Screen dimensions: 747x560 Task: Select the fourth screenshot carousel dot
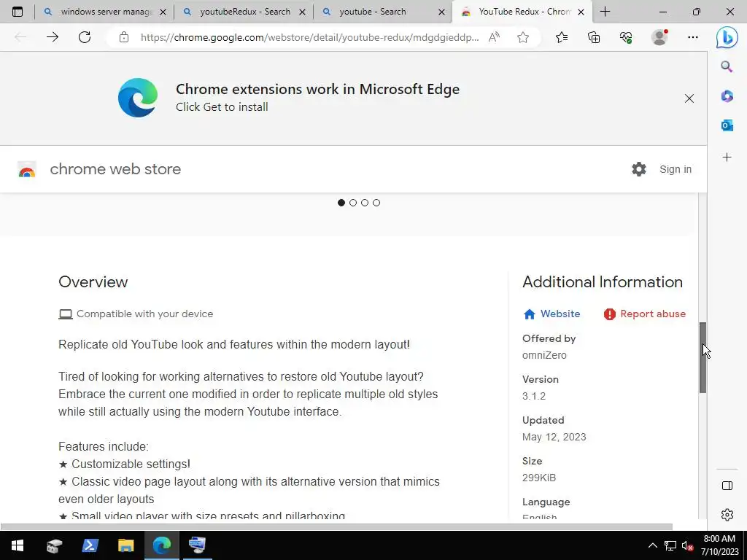click(x=376, y=203)
